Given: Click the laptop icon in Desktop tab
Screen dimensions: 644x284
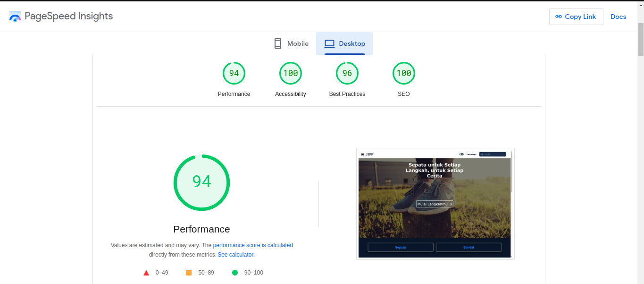Looking at the screenshot, I should (x=329, y=43).
